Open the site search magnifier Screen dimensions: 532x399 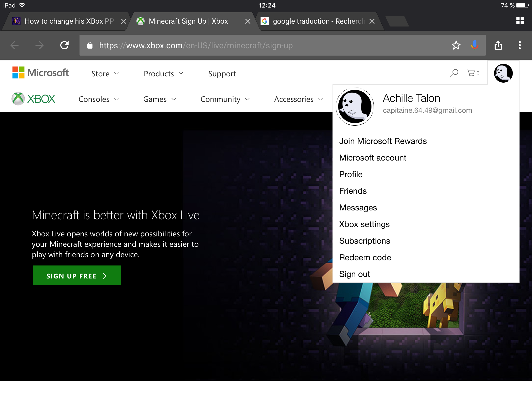click(454, 73)
